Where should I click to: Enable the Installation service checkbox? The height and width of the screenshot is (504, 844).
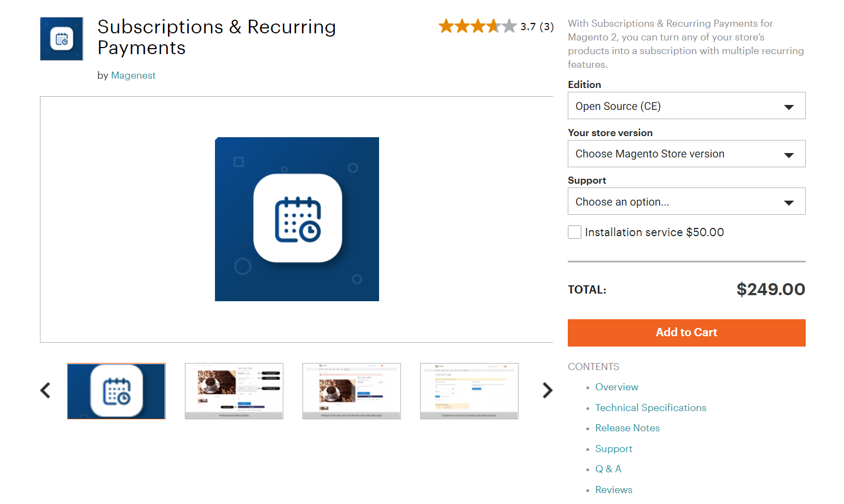(x=574, y=232)
